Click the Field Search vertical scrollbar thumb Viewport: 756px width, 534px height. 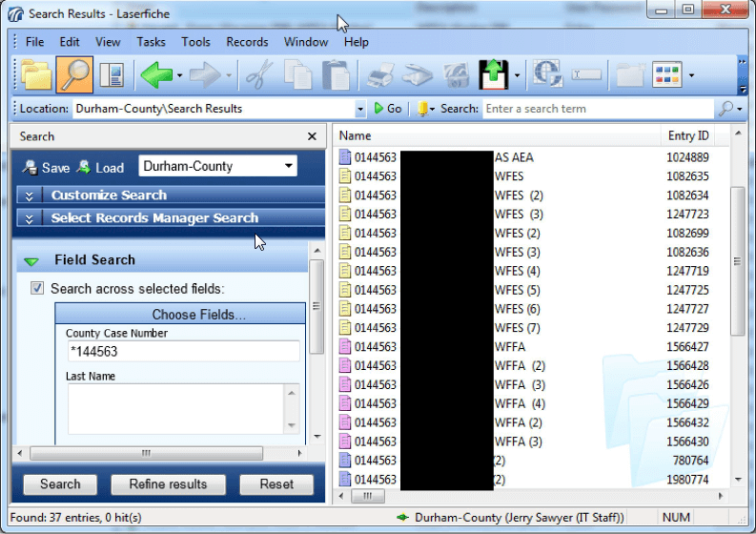point(317,306)
